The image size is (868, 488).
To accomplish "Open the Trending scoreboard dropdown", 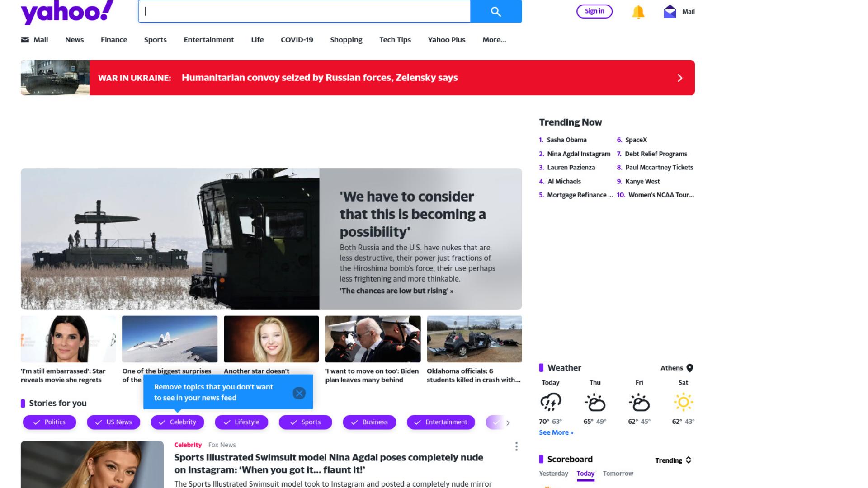I will [x=673, y=460].
